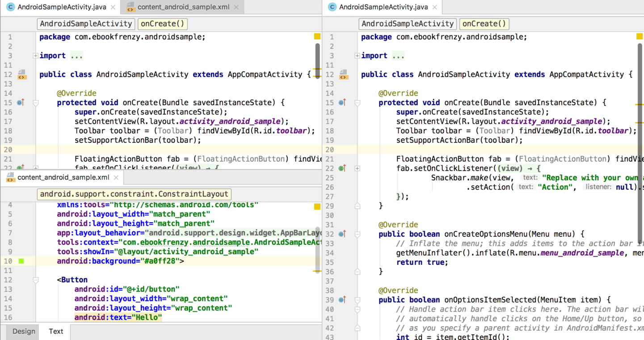
Task: Click override gutter icon beside onOptionsItemSelected
Action: [x=342, y=300]
